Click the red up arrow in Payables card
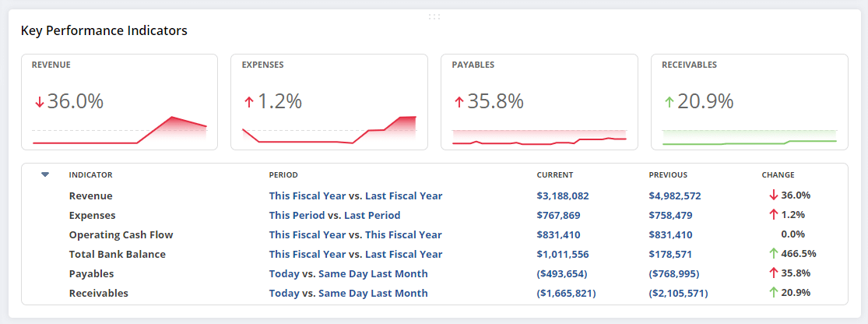The height and width of the screenshot is (324, 868). point(459,102)
